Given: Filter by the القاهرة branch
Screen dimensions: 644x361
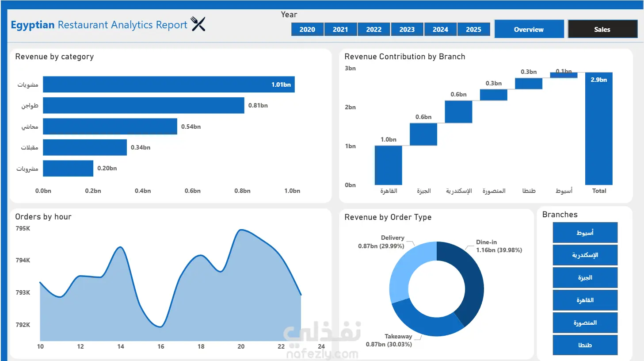Looking at the screenshot, I should click(585, 300).
